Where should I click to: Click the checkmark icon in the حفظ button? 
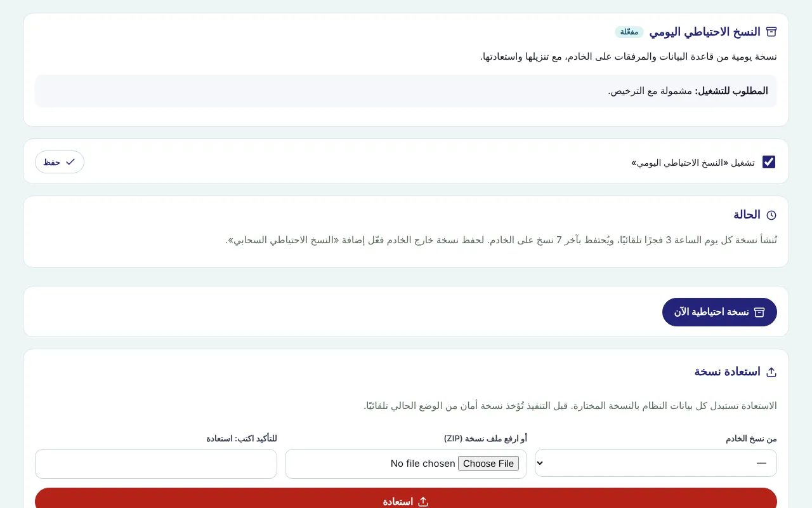point(70,162)
